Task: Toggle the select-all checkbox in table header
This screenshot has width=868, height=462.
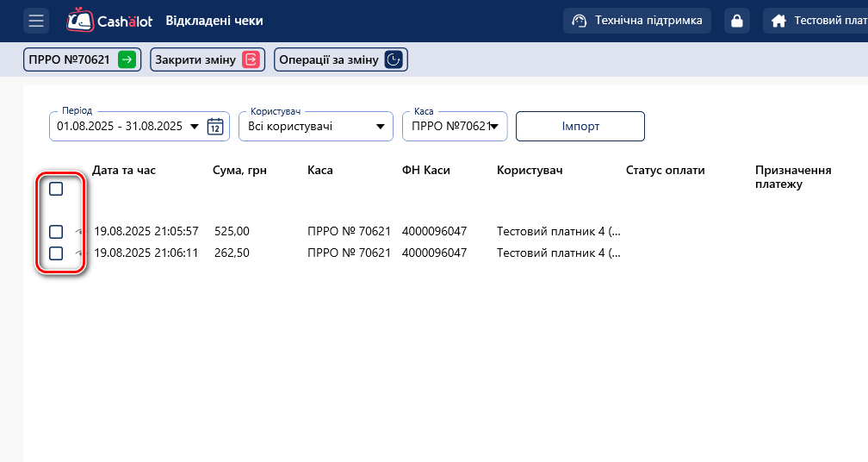Action: 56,189
